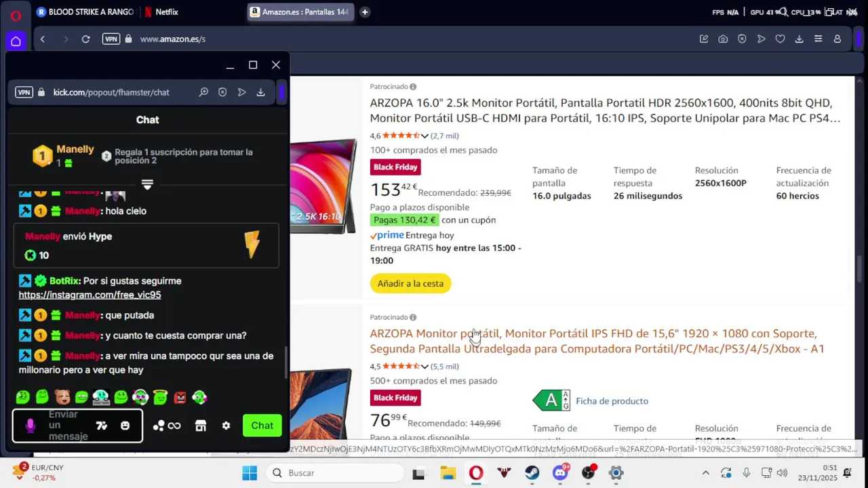Reload the Amazon page
This screenshot has width=868, height=488.
(85, 39)
